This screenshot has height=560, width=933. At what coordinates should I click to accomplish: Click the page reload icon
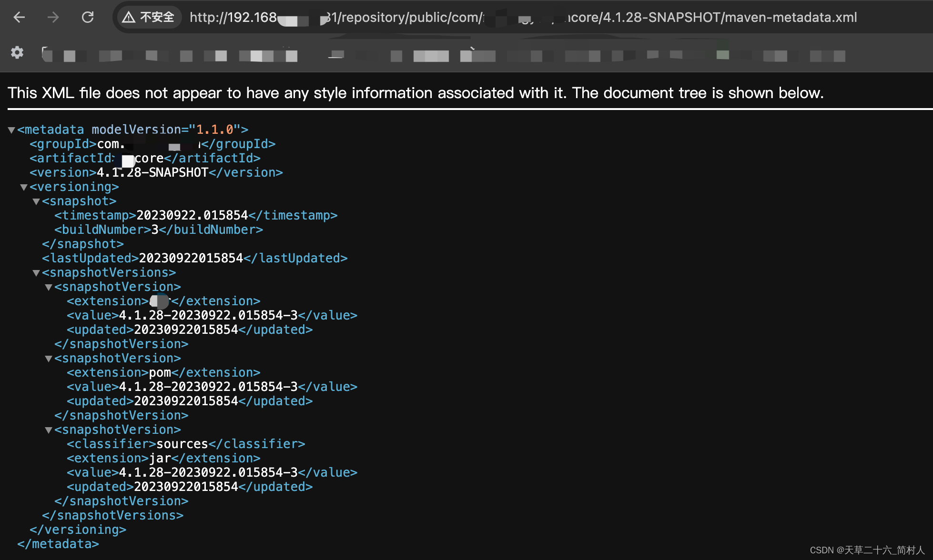coord(88,18)
